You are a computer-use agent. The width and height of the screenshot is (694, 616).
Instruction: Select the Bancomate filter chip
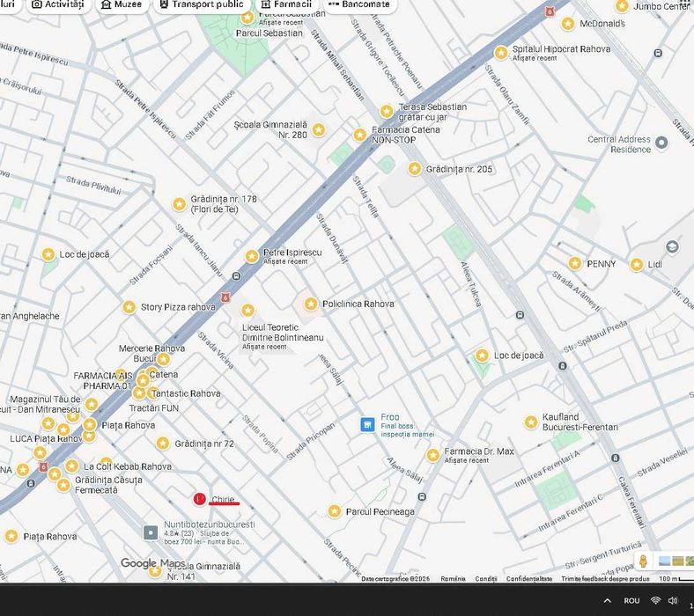pyautogui.click(x=359, y=4)
